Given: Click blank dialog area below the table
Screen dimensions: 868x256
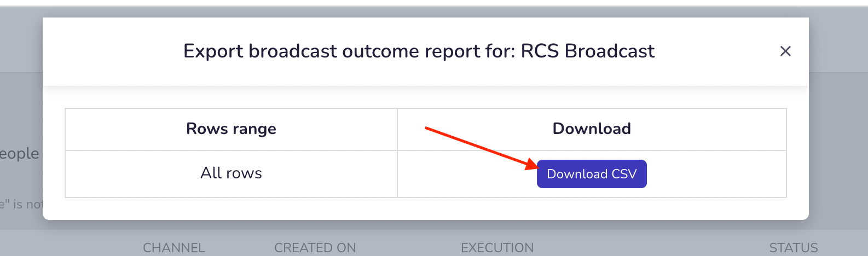Looking at the screenshot, I should click(426, 209).
